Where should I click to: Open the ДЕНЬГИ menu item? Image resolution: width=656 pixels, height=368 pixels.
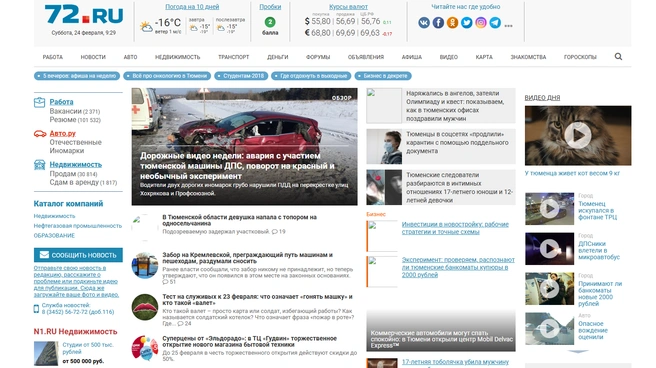coord(278,57)
